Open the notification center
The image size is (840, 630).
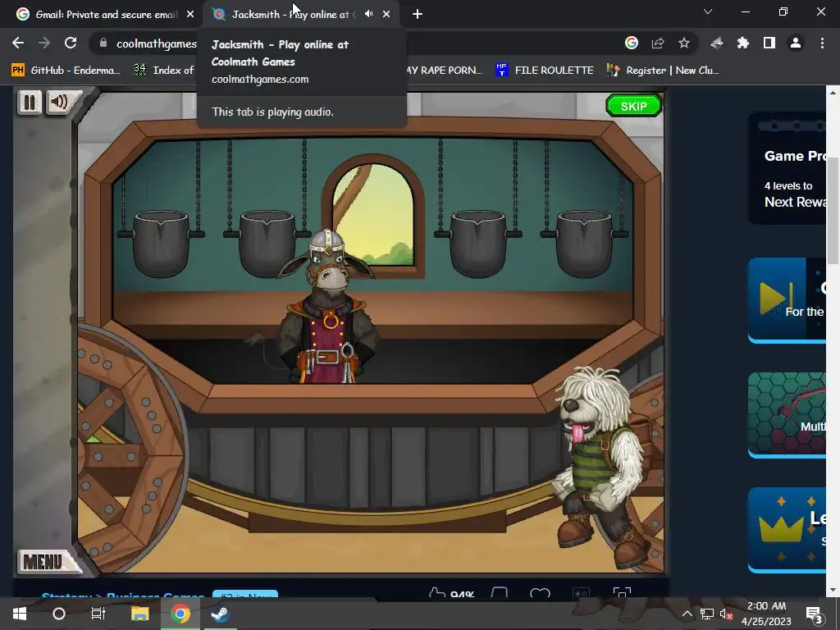click(x=815, y=614)
